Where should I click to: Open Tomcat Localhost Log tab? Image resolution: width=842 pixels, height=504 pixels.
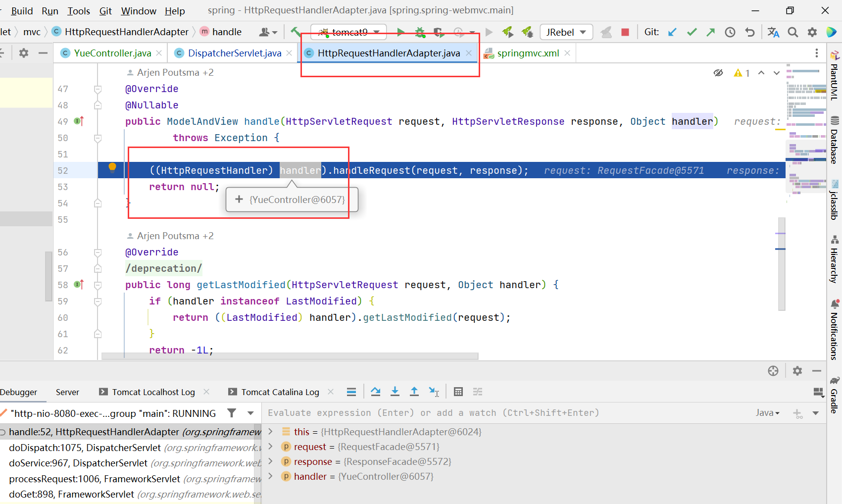tap(153, 392)
